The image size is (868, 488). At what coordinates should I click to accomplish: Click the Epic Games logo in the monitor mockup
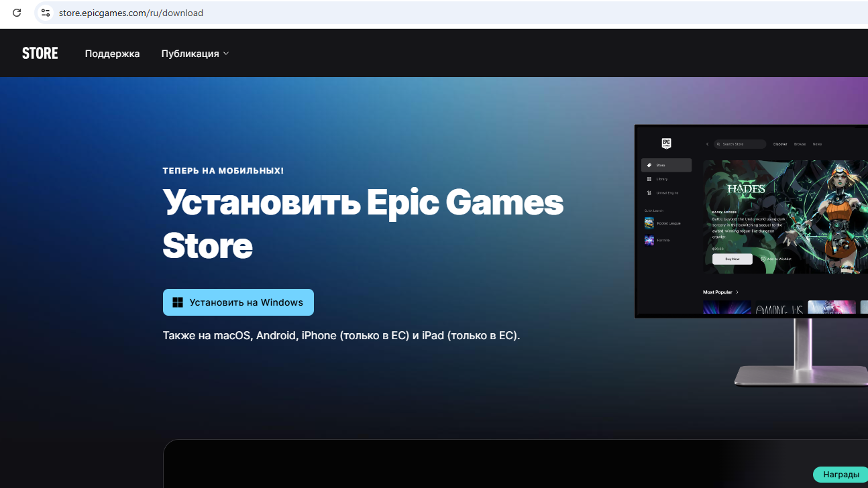(666, 143)
